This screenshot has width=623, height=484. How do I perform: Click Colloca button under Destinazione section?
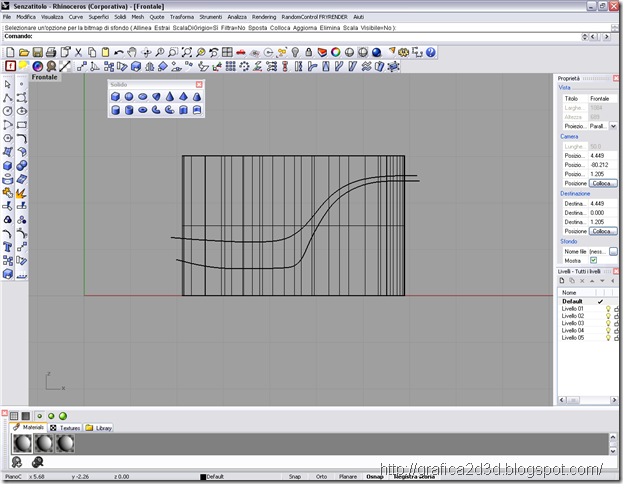click(603, 231)
